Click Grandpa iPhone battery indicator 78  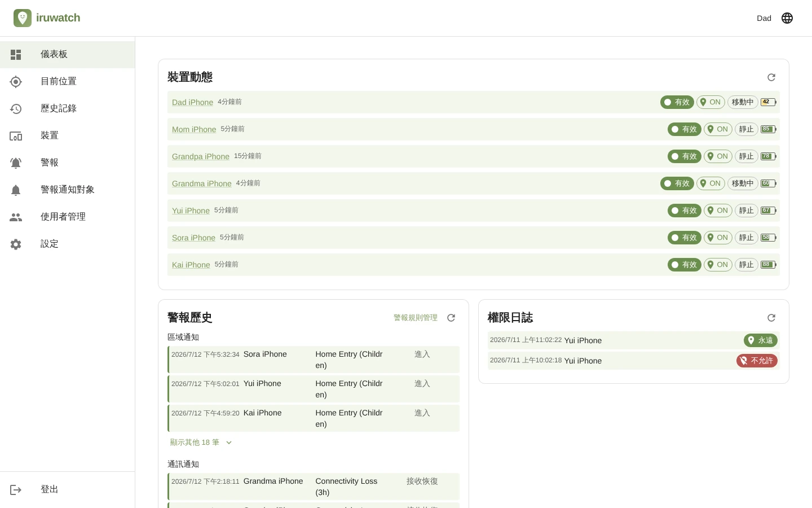point(769,156)
